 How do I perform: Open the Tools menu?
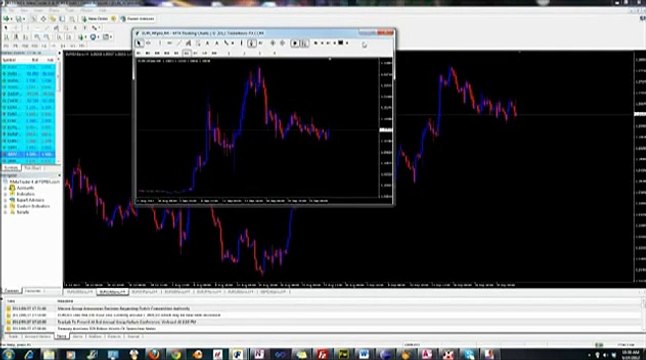(70, 10)
